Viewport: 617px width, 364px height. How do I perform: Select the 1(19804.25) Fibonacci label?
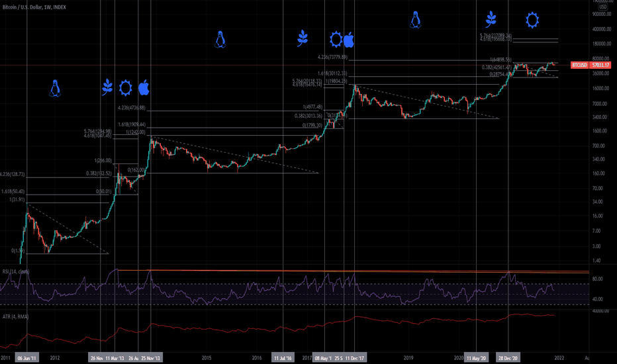[x=336, y=81]
